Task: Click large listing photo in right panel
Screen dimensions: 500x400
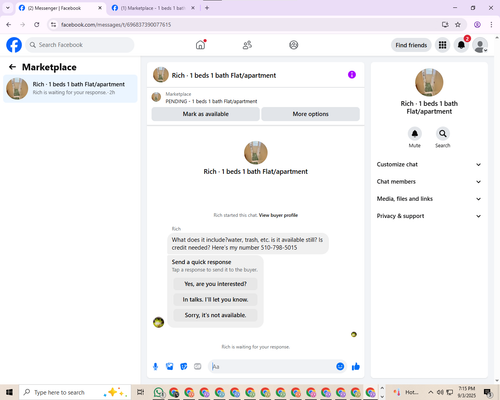Action: (429, 82)
